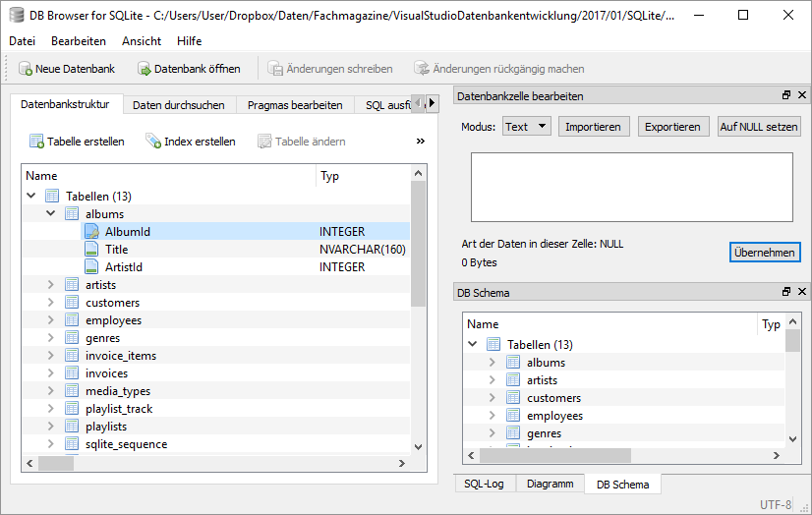Viewport: 812px width, 515px height.
Task: Click the artists table icon in structure tree
Action: point(72,285)
